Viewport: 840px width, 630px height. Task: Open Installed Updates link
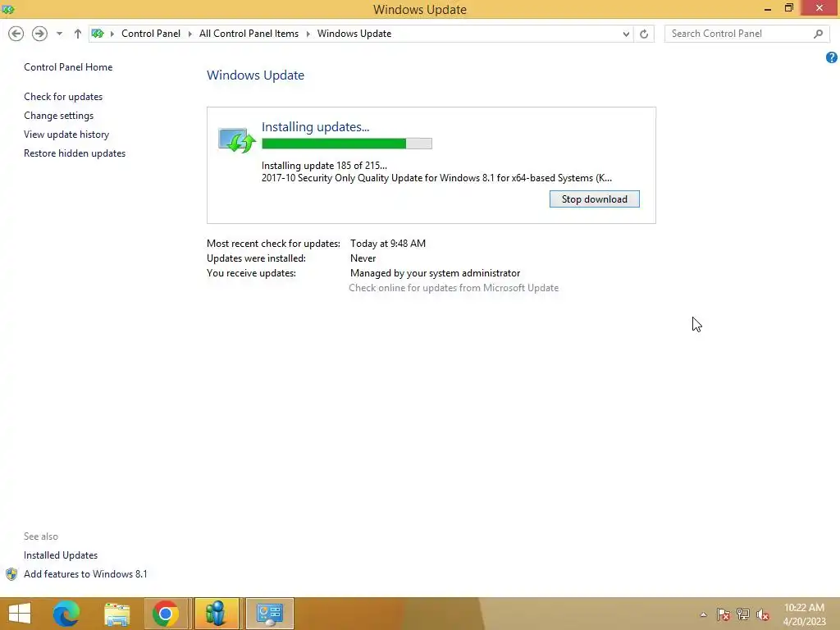tap(61, 555)
